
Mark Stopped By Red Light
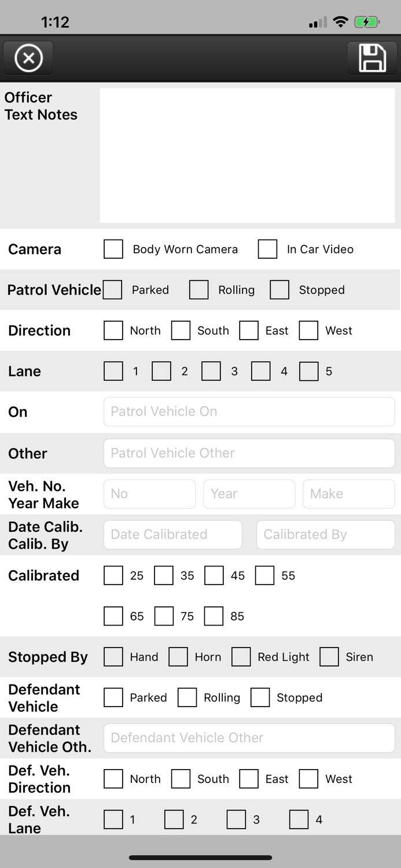[241, 657]
